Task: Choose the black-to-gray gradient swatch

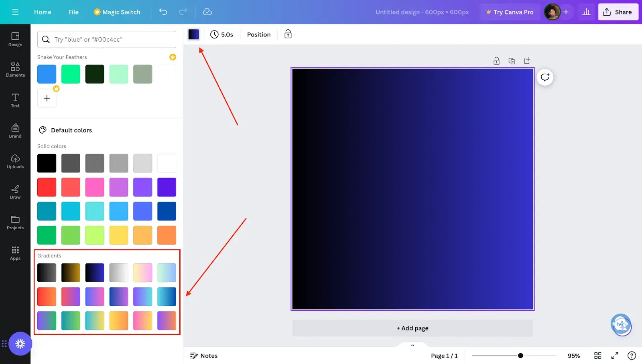Action: [47, 273]
